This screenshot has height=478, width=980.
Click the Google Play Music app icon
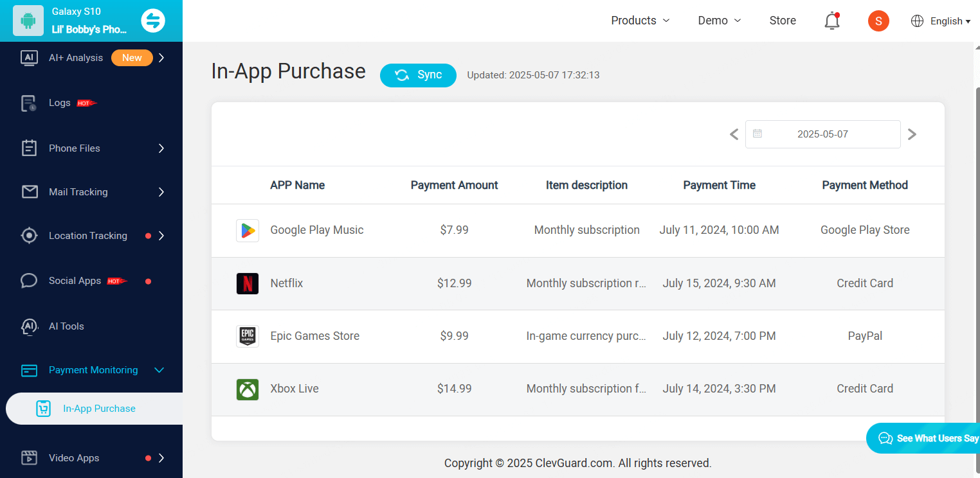[x=248, y=231]
